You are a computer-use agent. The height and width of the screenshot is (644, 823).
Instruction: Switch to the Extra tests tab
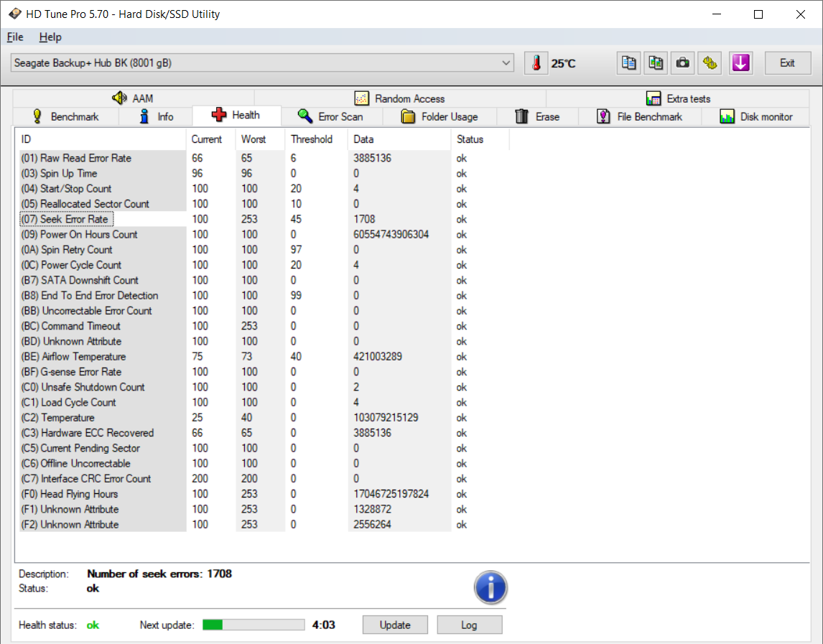tap(678, 98)
